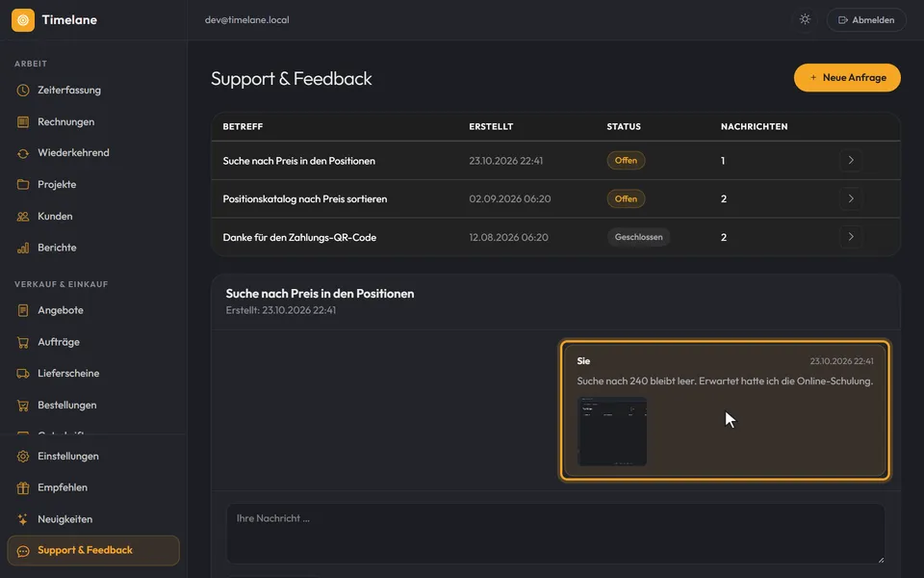Click date '02.09.2026 06:20' cell

(x=510, y=198)
